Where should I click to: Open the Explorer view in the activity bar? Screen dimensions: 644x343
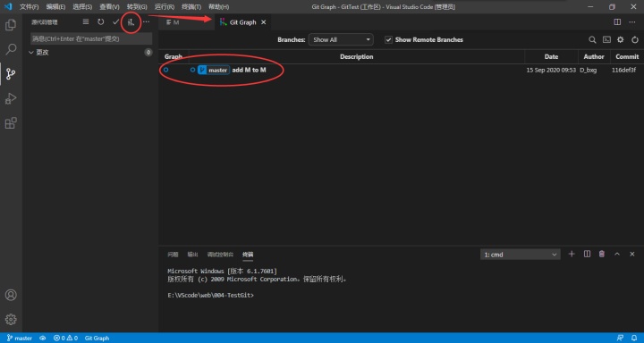coord(11,25)
